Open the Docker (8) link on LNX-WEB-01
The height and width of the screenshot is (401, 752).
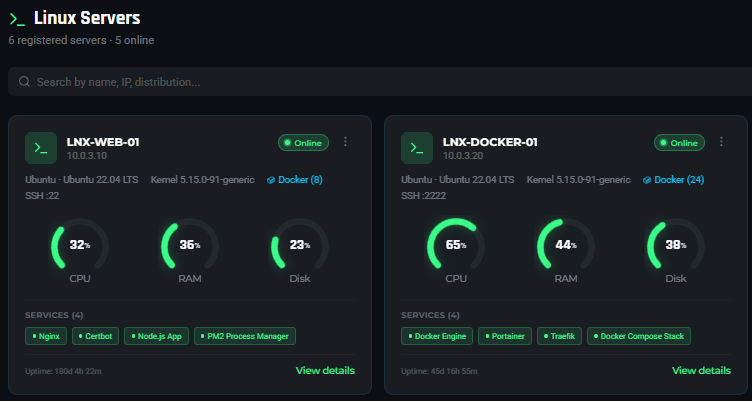(x=294, y=180)
